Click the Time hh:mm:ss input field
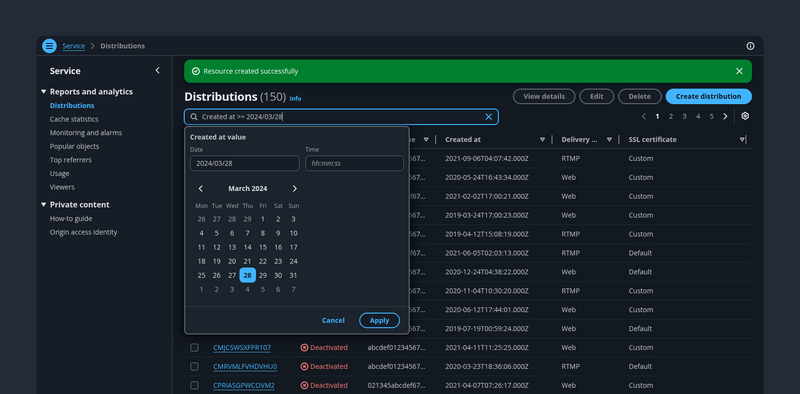The width and height of the screenshot is (800, 394). coord(354,163)
